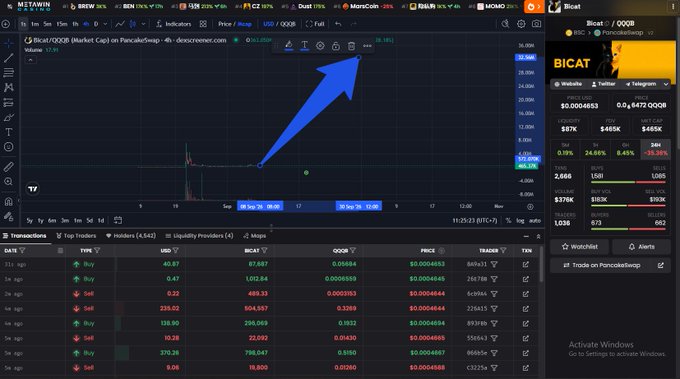The width and height of the screenshot is (680, 379).
Task: Delete the selected drawing with trash icon
Action: point(351,46)
